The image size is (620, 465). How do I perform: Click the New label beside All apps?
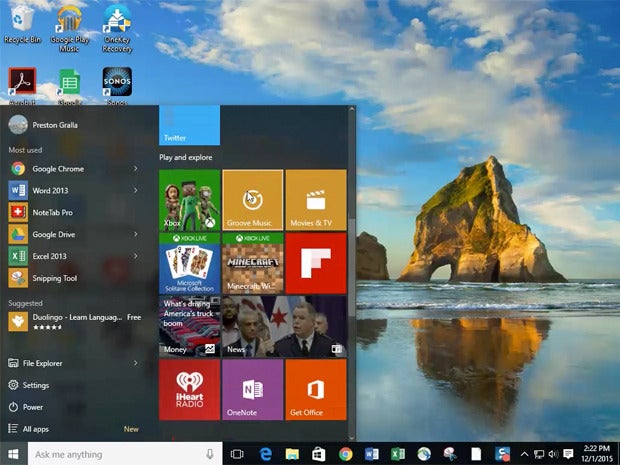131,429
